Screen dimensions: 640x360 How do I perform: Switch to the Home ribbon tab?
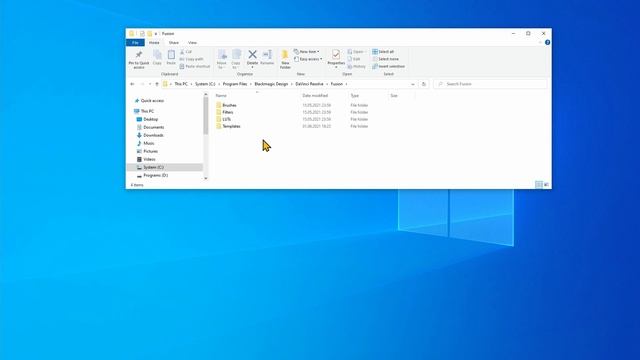point(154,42)
